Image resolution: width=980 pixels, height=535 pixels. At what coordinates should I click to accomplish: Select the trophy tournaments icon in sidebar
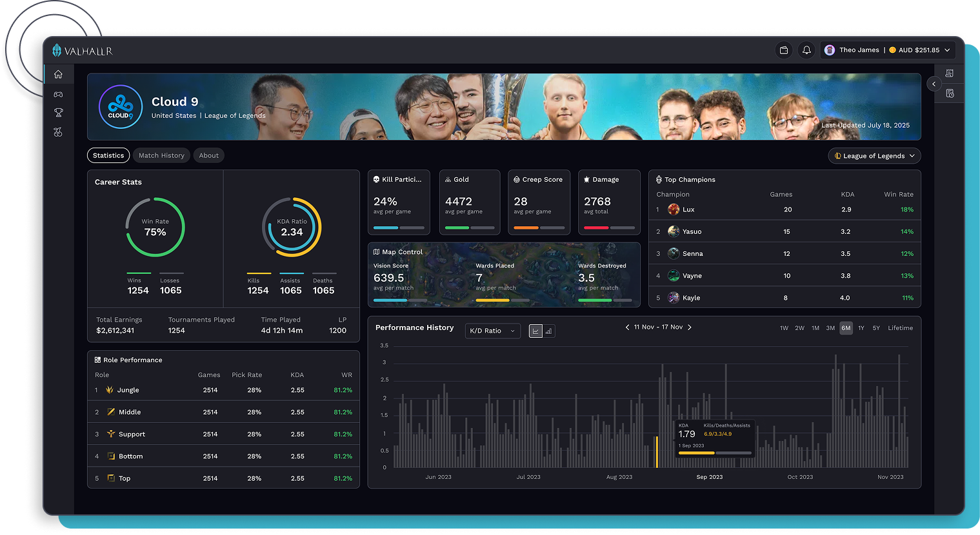[x=58, y=112]
